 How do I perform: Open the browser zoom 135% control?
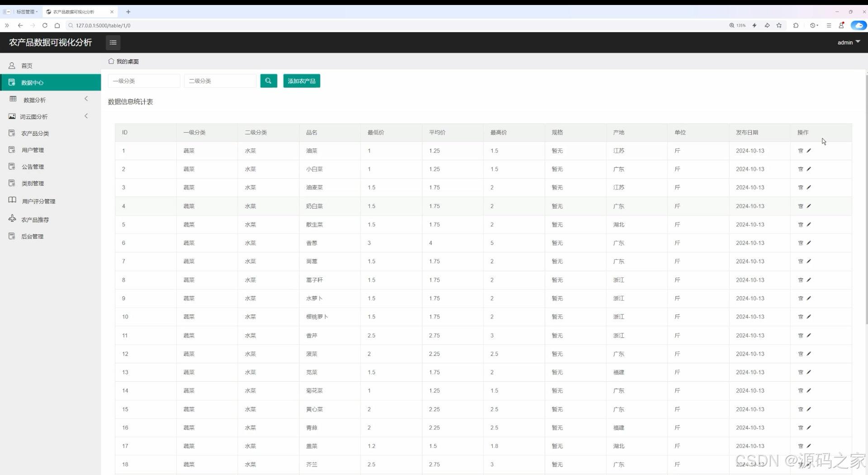(737, 25)
